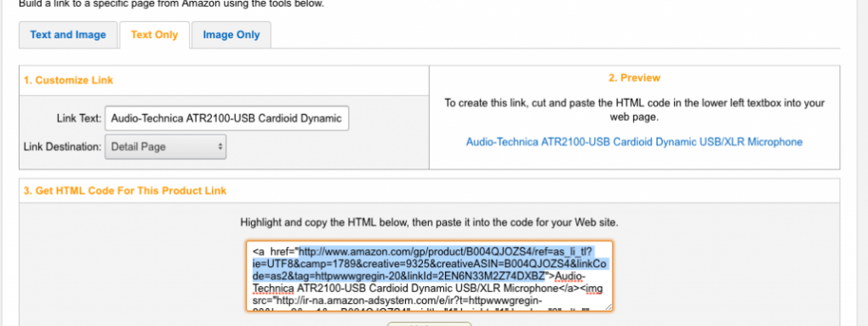Image resolution: width=868 pixels, height=326 pixels.
Task: Click the "To create this link" preview instructions
Action: [634, 110]
